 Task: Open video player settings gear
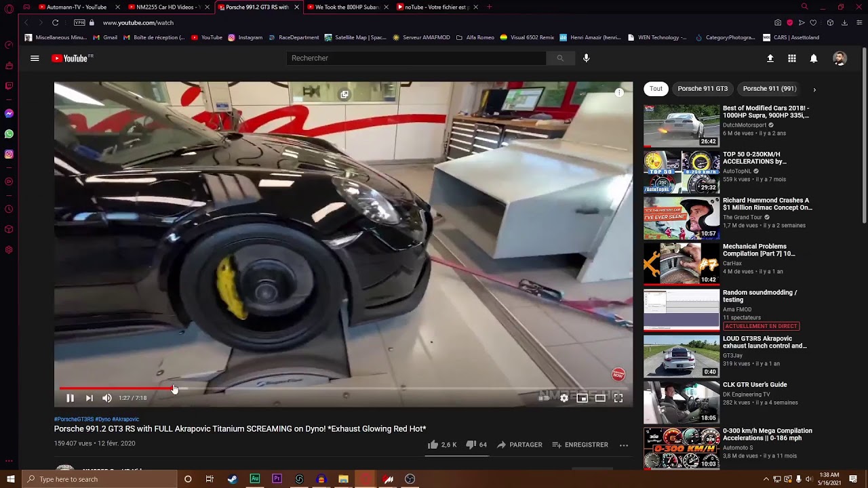coord(564,398)
